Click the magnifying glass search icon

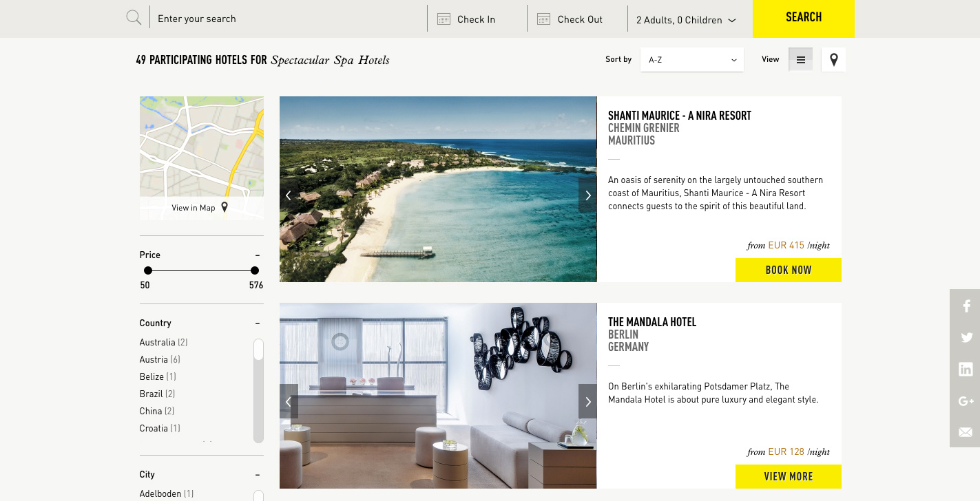click(134, 18)
